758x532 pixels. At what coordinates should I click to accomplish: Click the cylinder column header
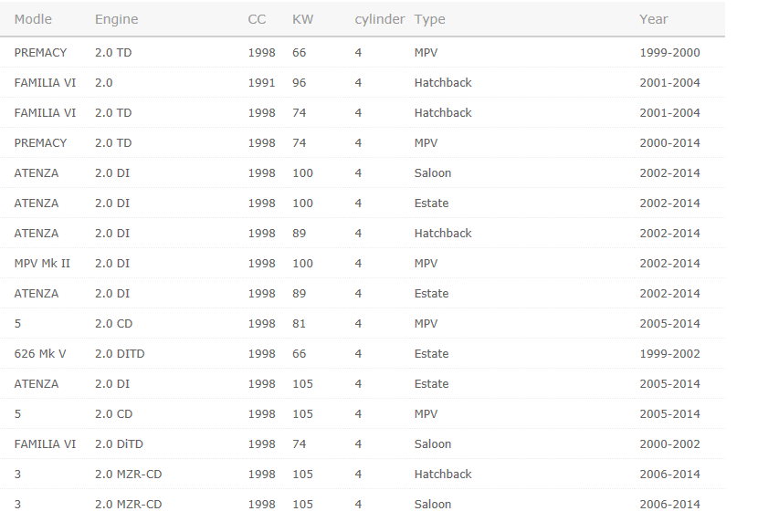pos(380,19)
